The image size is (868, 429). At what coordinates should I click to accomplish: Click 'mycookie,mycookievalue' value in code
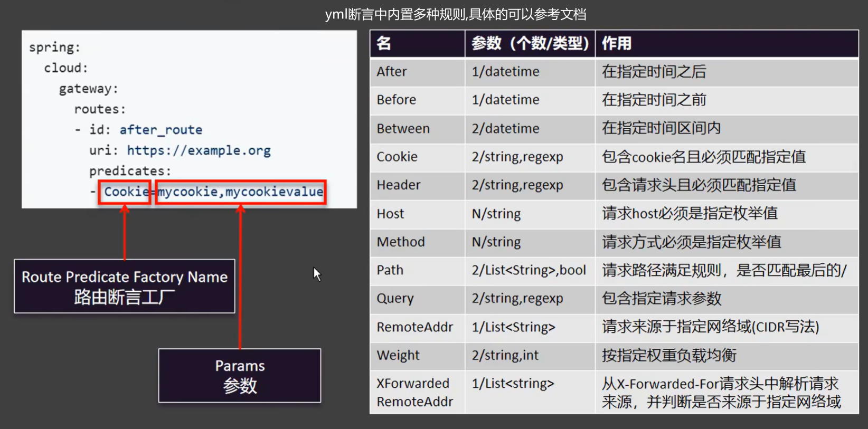241,192
